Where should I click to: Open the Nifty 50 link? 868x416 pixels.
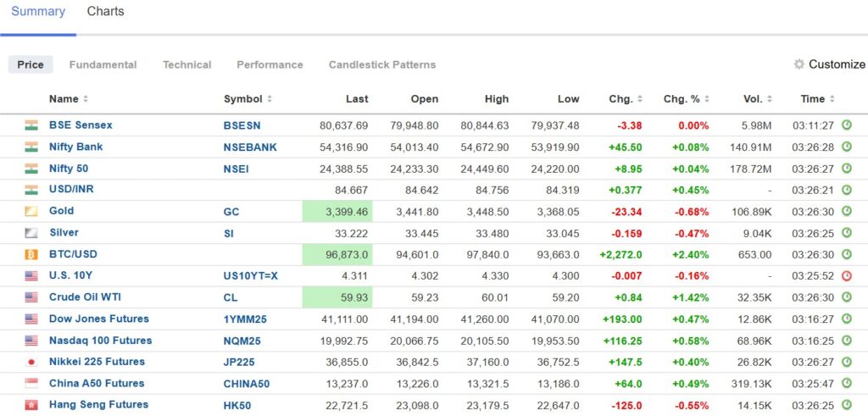click(69, 168)
